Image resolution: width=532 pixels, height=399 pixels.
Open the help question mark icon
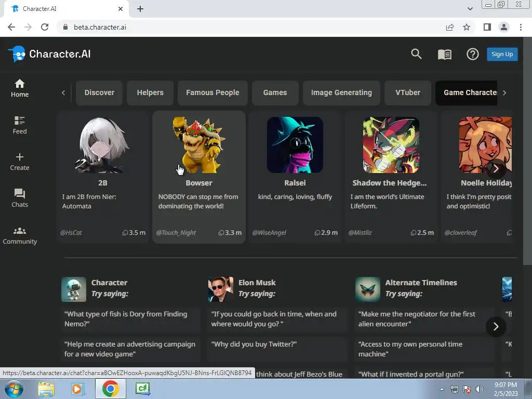coord(472,54)
